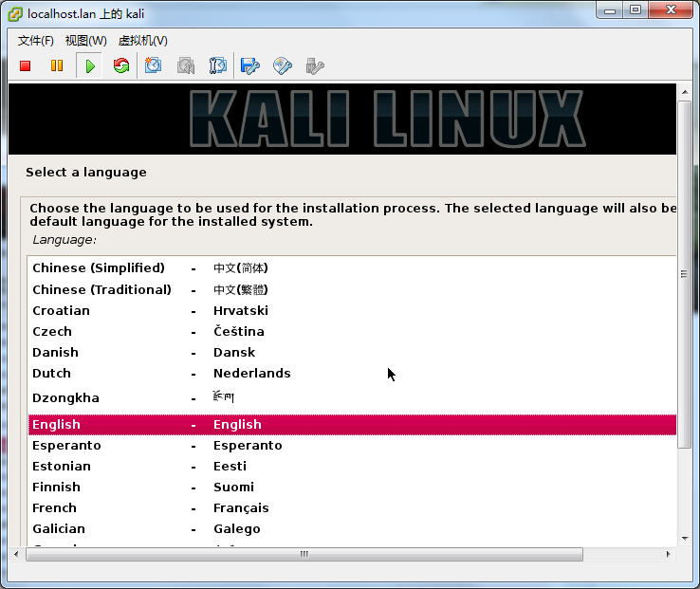Image resolution: width=700 pixels, height=589 pixels.
Task: Select Chinese (Simplified) language
Action: coord(352,267)
